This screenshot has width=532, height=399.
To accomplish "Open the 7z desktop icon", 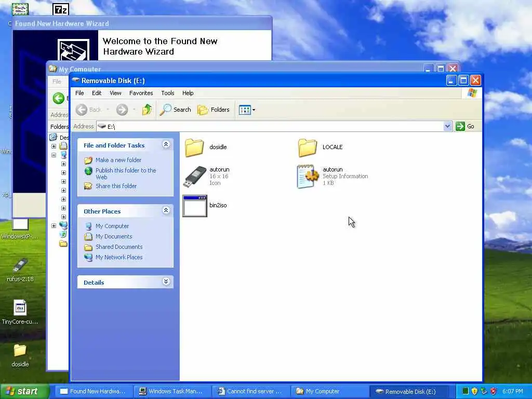I will point(61,9).
